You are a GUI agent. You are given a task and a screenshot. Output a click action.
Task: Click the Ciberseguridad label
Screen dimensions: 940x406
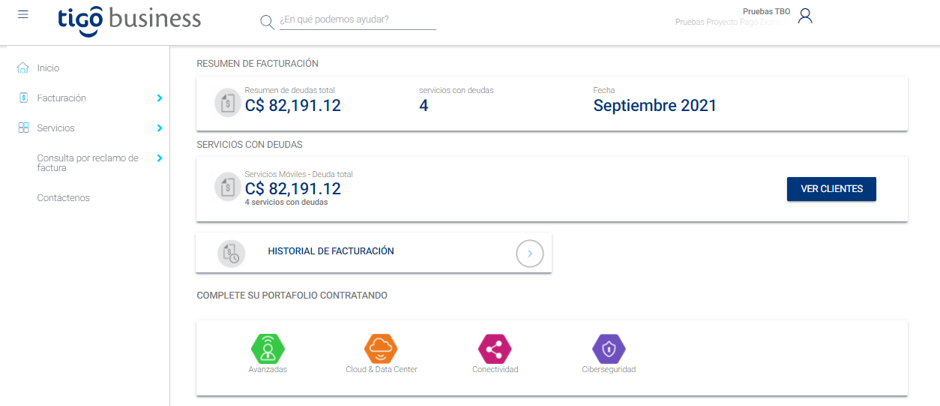(608, 369)
